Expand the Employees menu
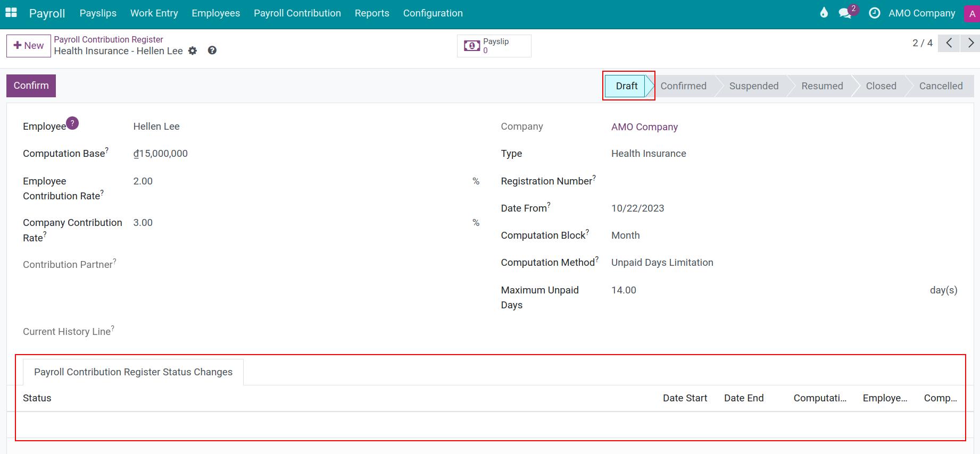 (215, 13)
